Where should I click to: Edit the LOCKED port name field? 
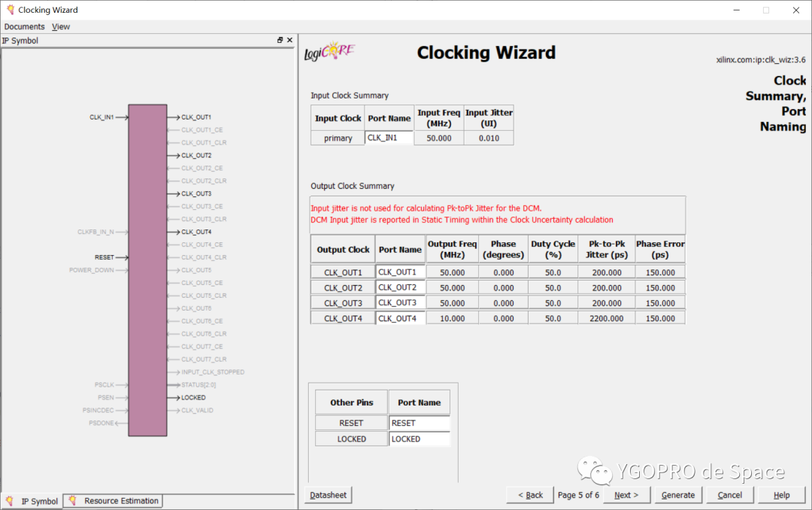click(420, 439)
